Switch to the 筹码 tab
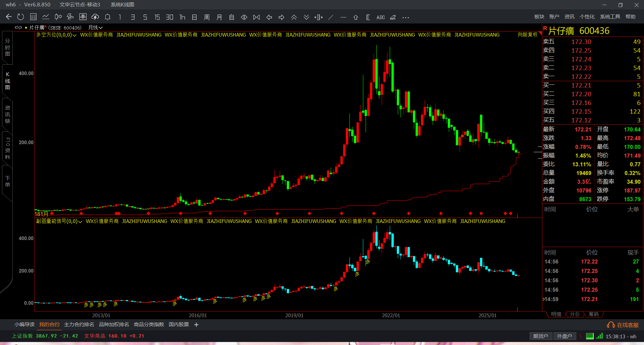This screenshot has height=345, width=644. tap(593, 314)
